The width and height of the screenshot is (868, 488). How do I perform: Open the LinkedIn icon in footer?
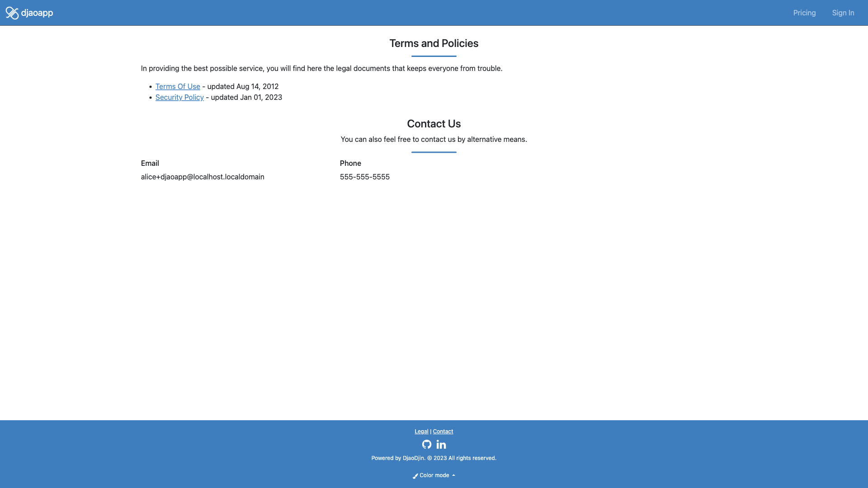tap(441, 445)
